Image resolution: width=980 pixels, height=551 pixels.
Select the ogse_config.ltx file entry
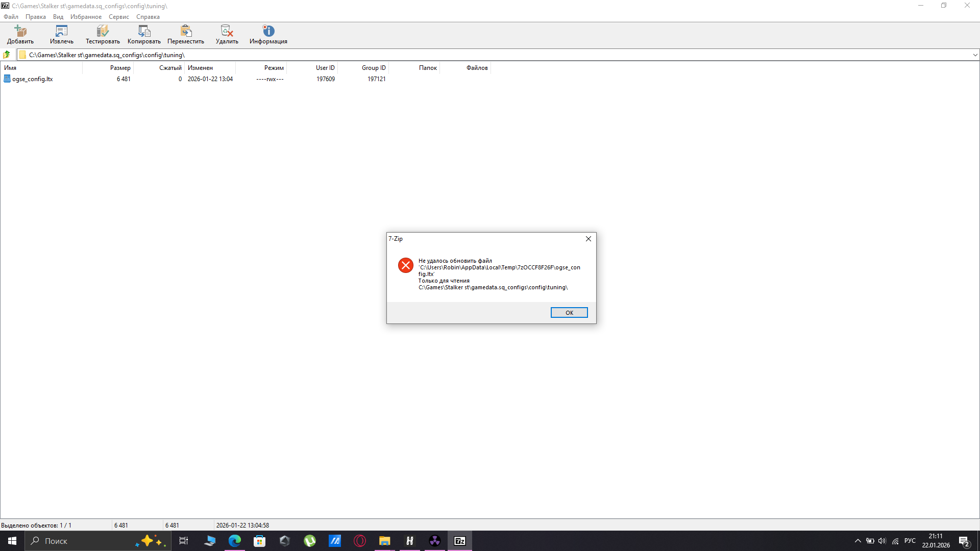tap(32, 79)
